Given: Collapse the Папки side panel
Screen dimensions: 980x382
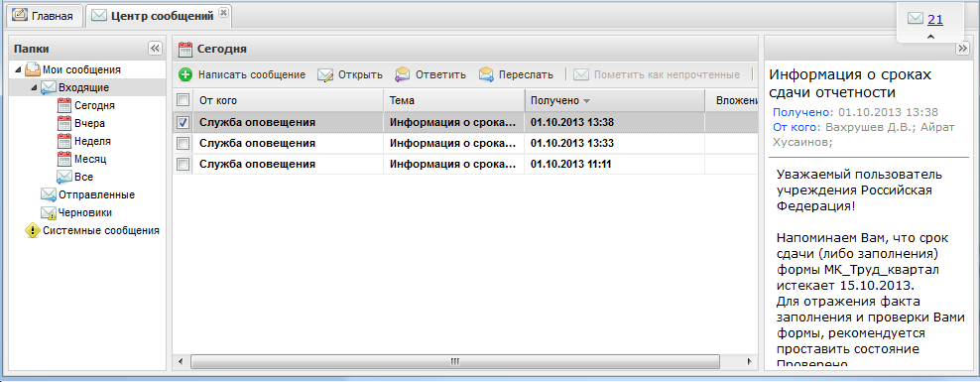Looking at the screenshot, I should tap(155, 49).
